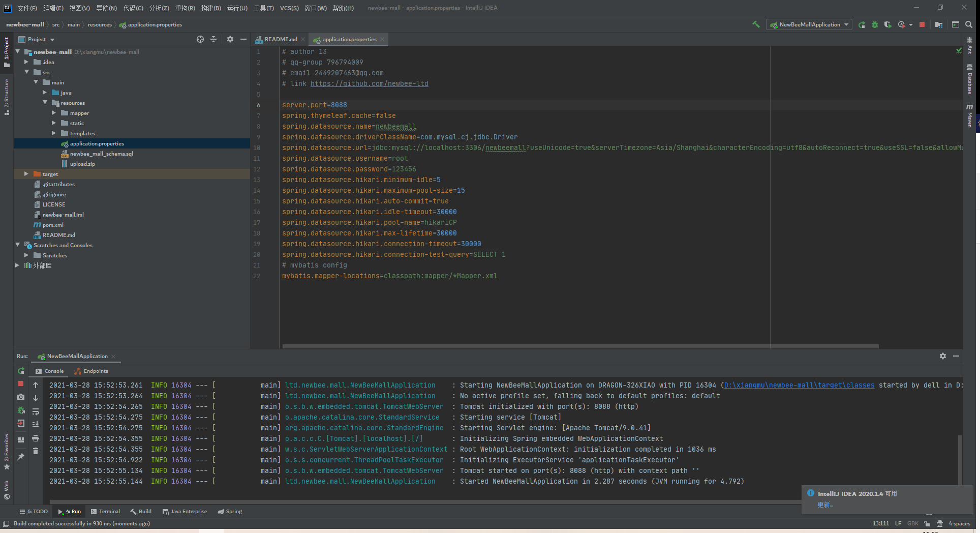980x533 pixels.
Task: Click the LF line separator indicator
Action: pos(898,523)
